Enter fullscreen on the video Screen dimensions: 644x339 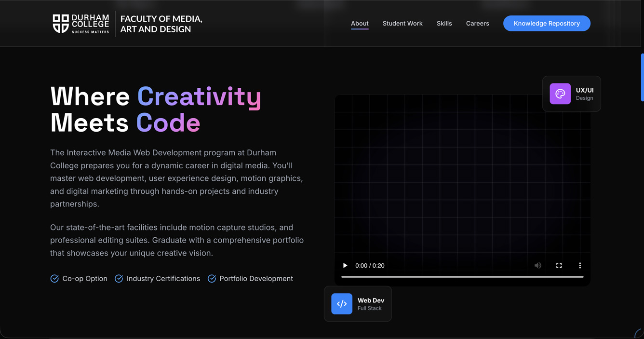pyautogui.click(x=559, y=266)
